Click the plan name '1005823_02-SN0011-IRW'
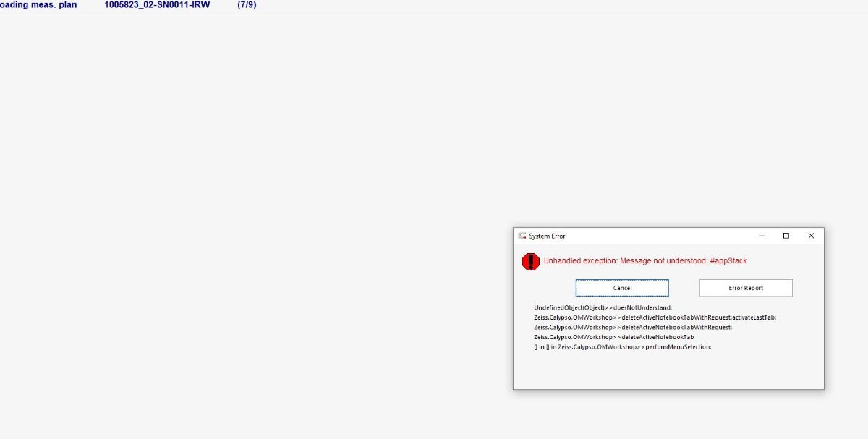Viewport: 868px width, 439px height. tap(157, 5)
